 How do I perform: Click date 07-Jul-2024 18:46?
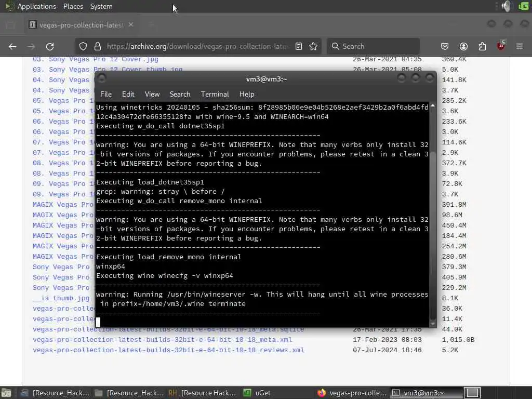tap(387, 350)
